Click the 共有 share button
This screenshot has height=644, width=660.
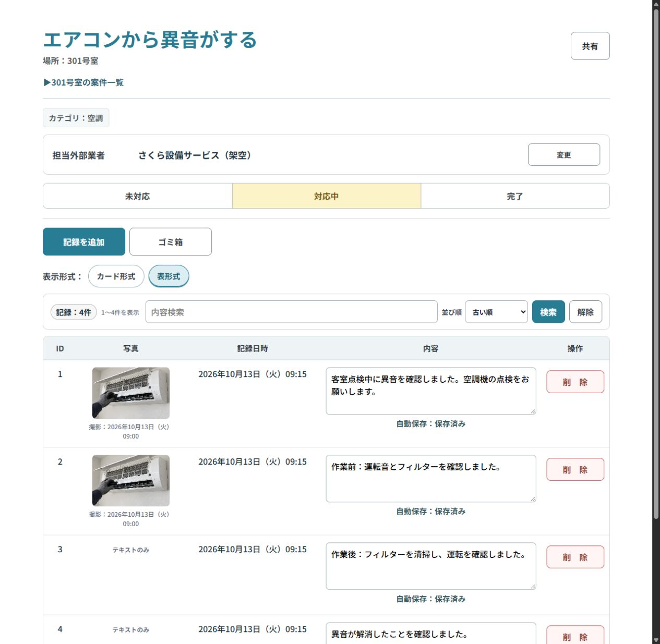pyautogui.click(x=590, y=46)
